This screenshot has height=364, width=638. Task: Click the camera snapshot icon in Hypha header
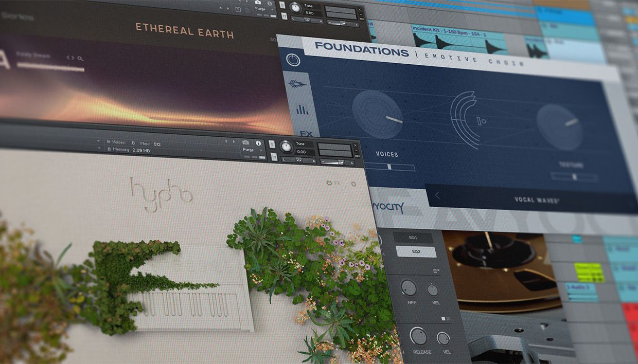click(246, 142)
